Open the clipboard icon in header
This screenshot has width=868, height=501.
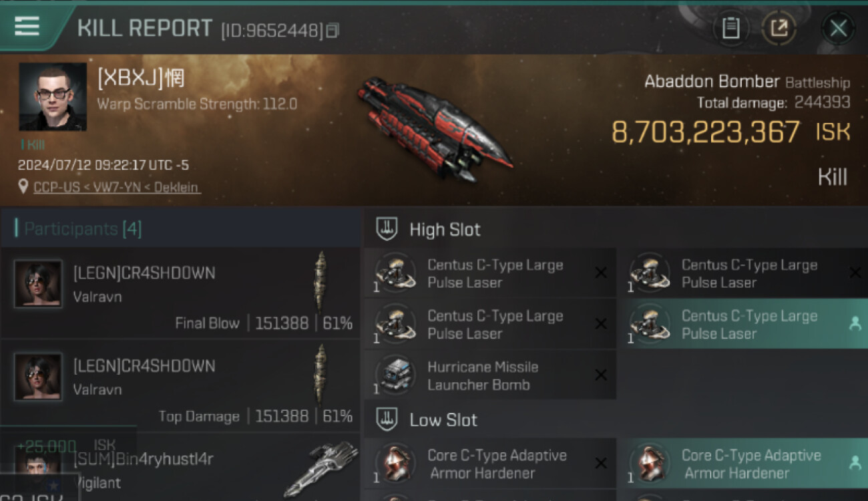731,28
